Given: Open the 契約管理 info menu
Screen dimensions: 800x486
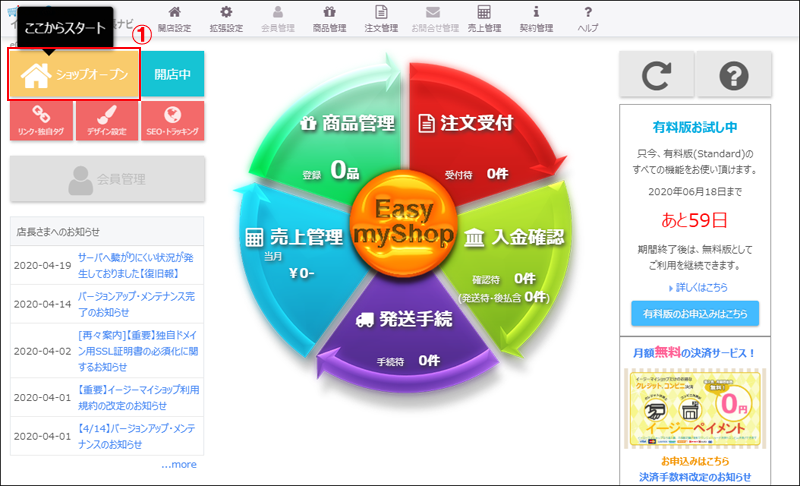Looking at the screenshot, I should [x=536, y=19].
